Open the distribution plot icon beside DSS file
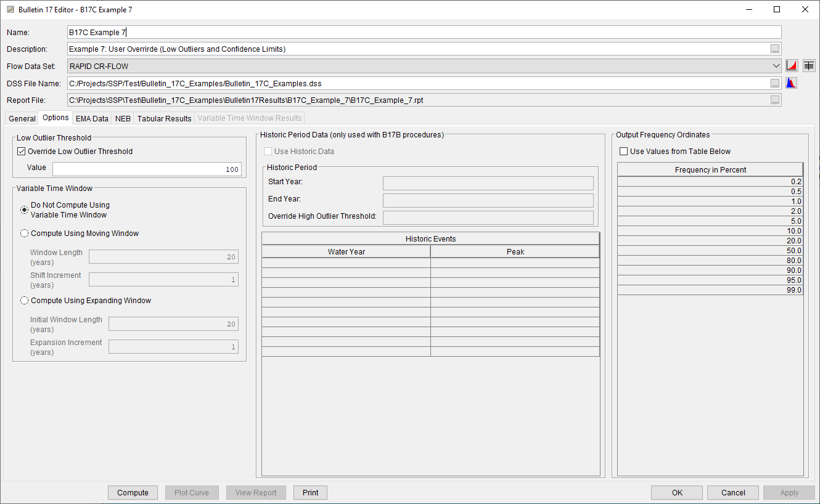The image size is (820, 504). click(791, 83)
